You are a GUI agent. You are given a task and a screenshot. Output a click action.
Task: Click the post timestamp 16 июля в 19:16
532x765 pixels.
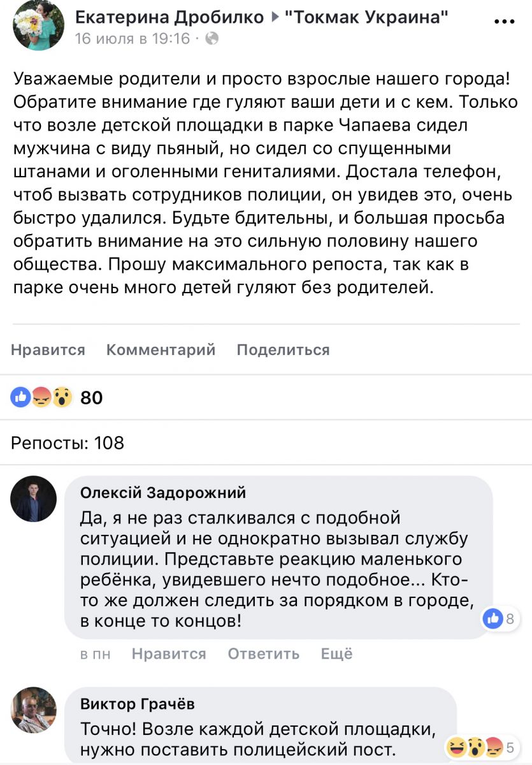click(x=133, y=39)
